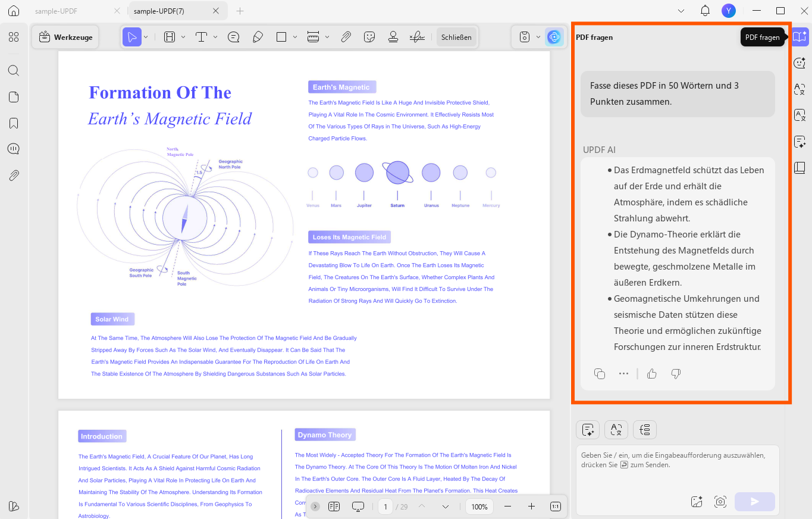Viewport: 812px width, 519px height.
Task: Click the Schließen button
Action: (x=456, y=37)
